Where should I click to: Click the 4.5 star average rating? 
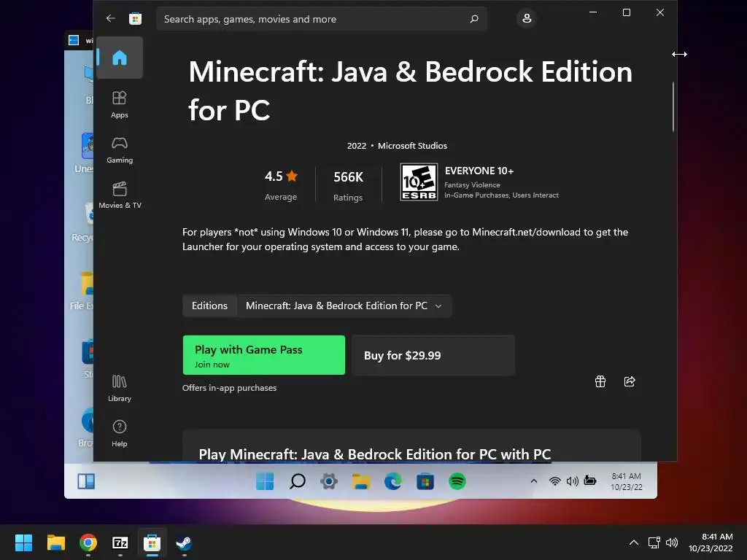pos(281,176)
